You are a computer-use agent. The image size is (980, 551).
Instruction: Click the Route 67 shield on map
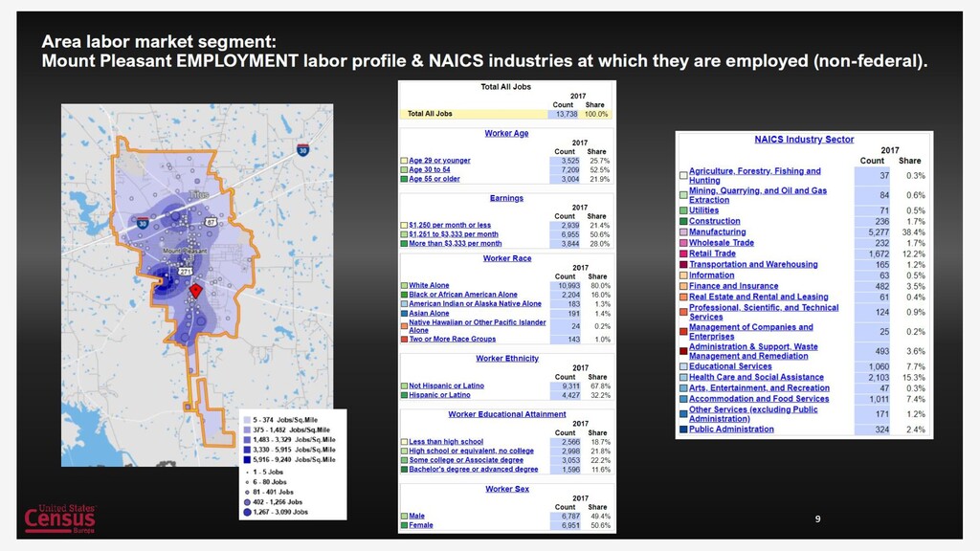[x=211, y=222]
